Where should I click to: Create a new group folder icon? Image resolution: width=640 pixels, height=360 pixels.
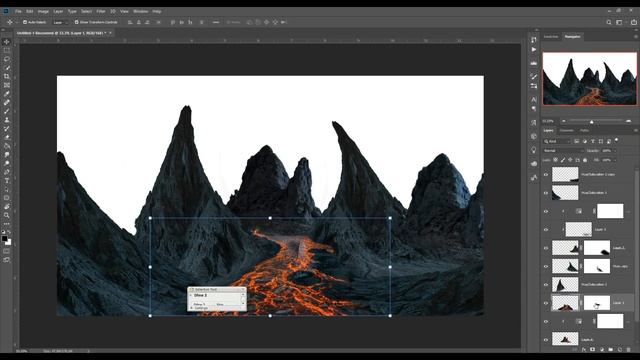tap(611, 350)
